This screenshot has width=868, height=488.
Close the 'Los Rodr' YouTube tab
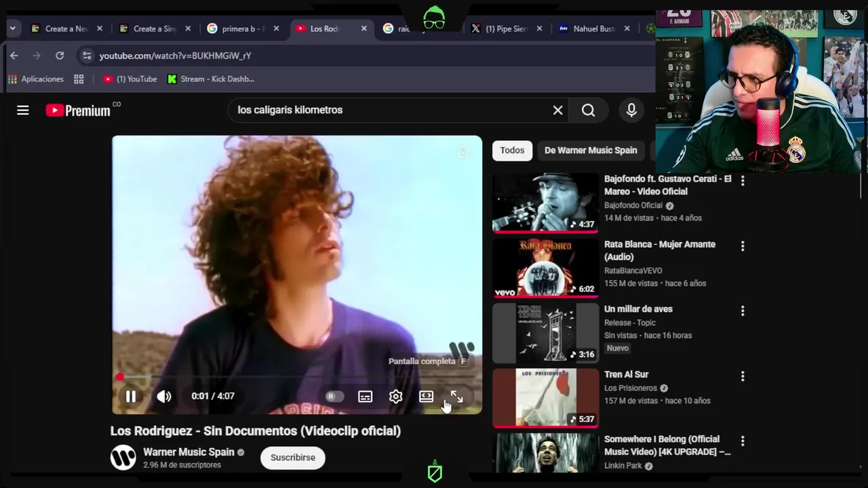tap(364, 28)
